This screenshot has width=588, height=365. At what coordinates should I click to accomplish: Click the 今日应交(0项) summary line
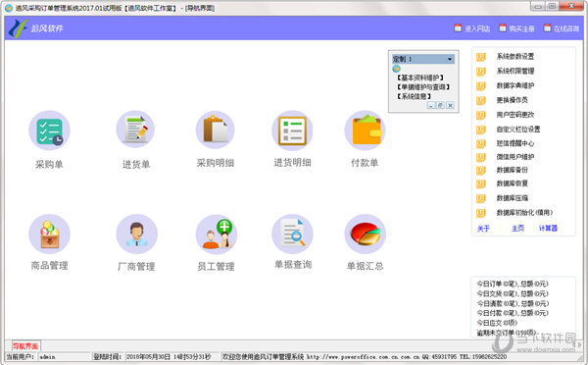pyautogui.click(x=497, y=323)
